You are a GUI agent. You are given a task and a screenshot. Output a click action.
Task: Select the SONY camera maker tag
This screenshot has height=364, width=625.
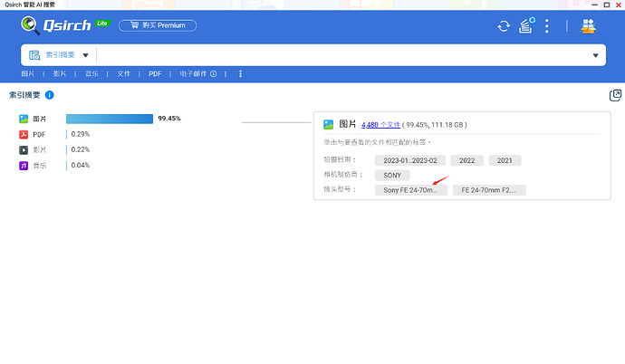pos(392,176)
